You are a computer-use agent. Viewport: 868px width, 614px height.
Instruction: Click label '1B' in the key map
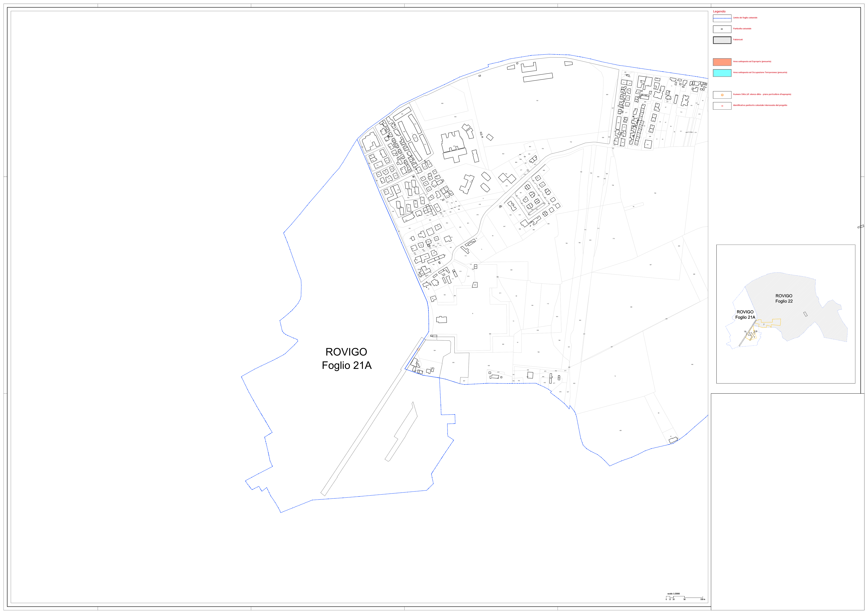(756, 331)
